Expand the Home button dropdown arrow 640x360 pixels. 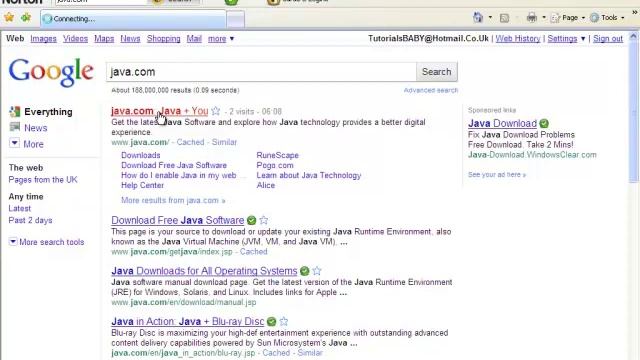pyautogui.click(x=490, y=18)
